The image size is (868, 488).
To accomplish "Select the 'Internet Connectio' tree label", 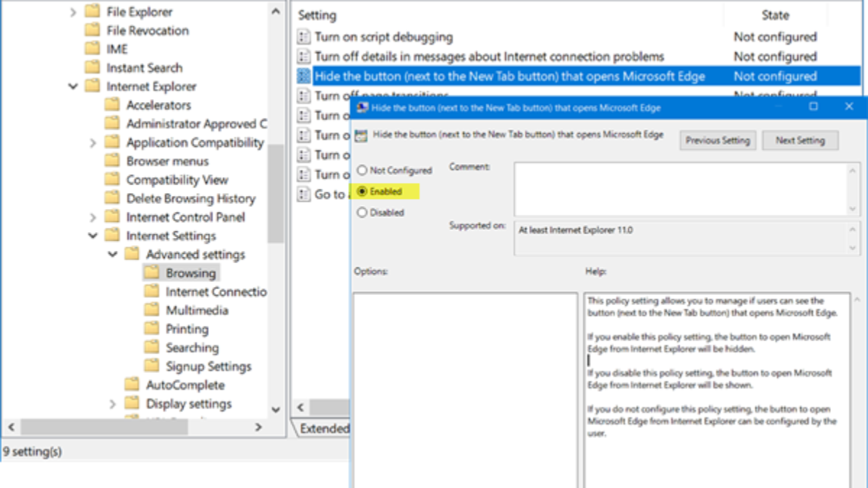I will coord(216,292).
